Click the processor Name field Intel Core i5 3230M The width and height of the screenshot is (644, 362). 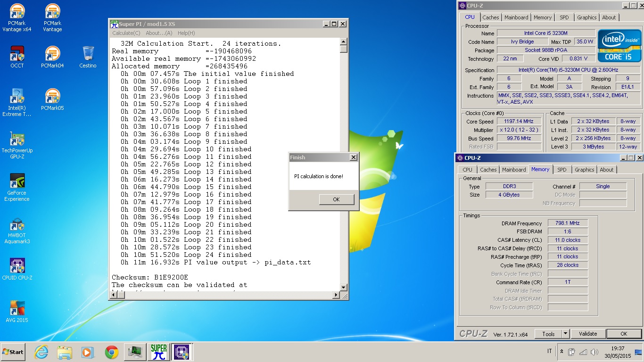(x=546, y=33)
